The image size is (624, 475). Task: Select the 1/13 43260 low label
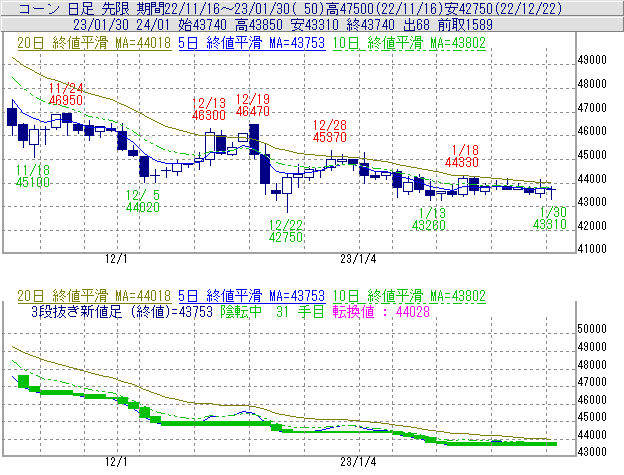tap(429, 219)
